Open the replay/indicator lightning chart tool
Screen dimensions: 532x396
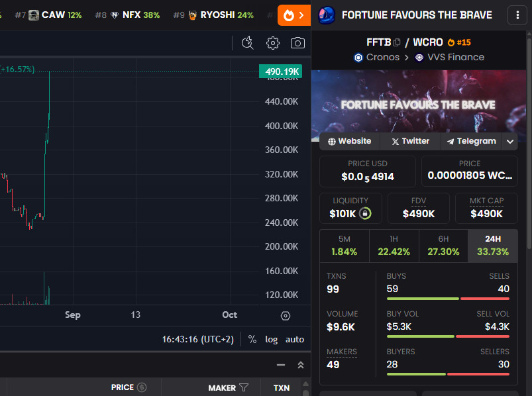[247, 43]
